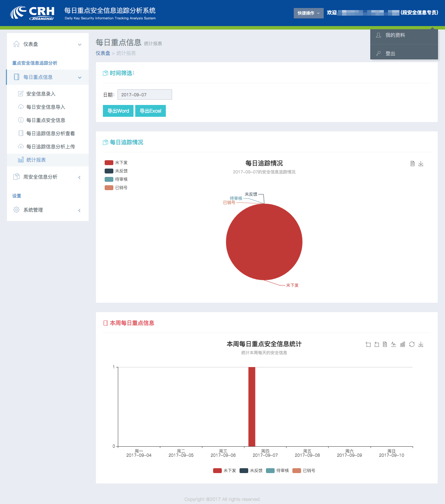
Task: Toggle 未反馈 series in bar chart legend
Action: coord(251,471)
